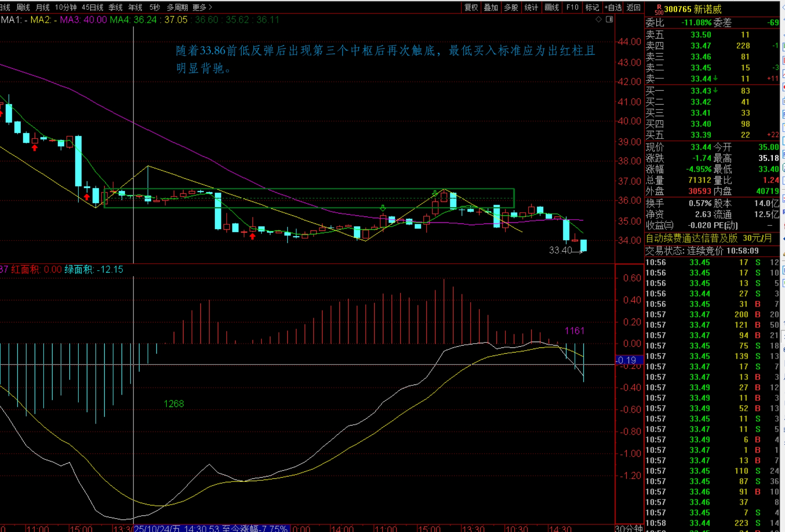The height and width of the screenshot is (532, 785).
Task: Switch to 周线 weekly chart
Action: 23,7
